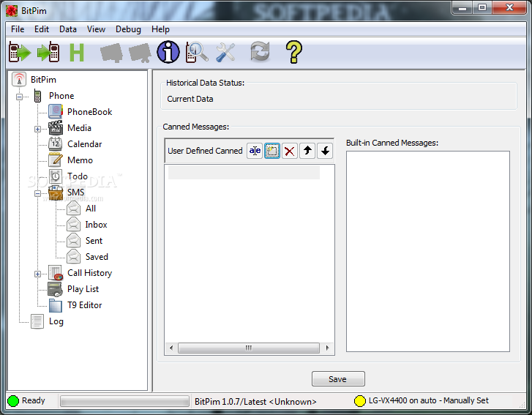Open the Edit menu

click(x=42, y=29)
